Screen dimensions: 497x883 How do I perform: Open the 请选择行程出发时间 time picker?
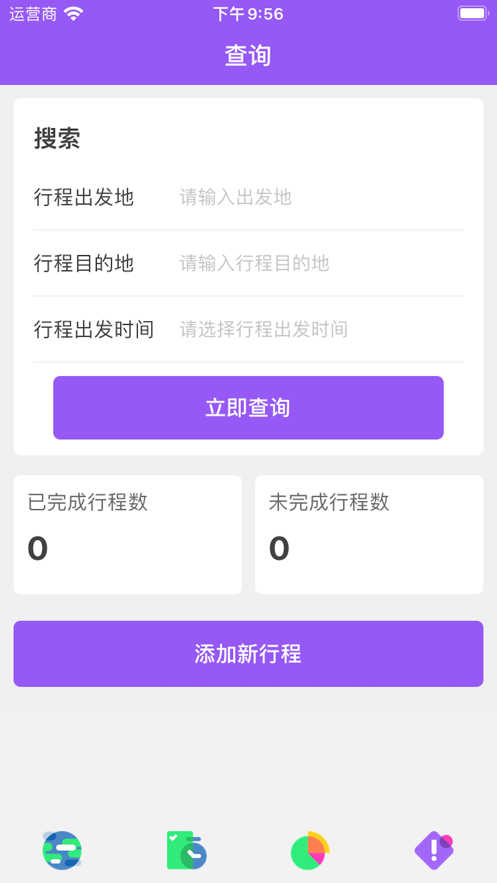pyautogui.click(x=321, y=329)
